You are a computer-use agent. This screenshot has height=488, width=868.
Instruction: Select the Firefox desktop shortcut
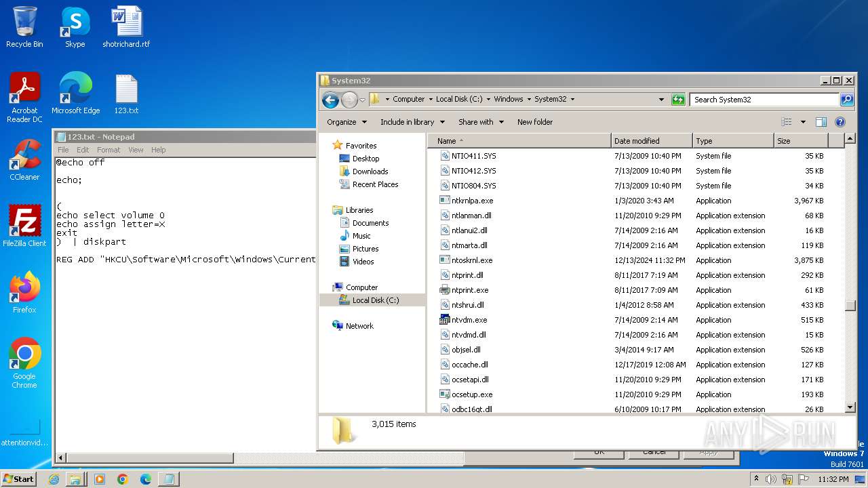click(x=24, y=293)
